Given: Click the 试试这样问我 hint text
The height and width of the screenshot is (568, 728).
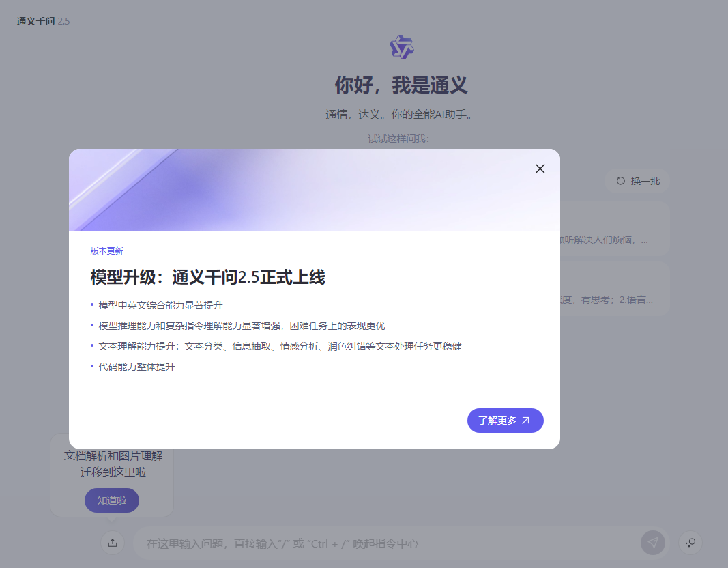Looking at the screenshot, I should [x=399, y=139].
